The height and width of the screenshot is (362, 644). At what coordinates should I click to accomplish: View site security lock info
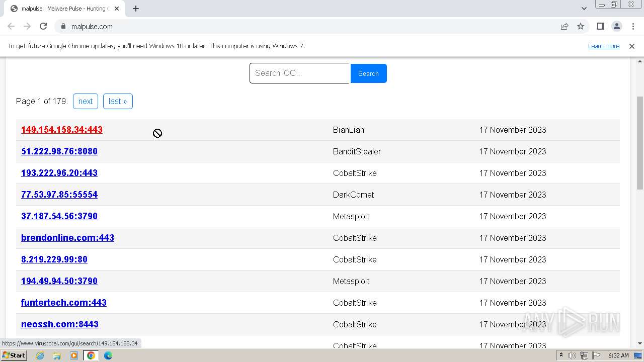(x=63, y=26)
